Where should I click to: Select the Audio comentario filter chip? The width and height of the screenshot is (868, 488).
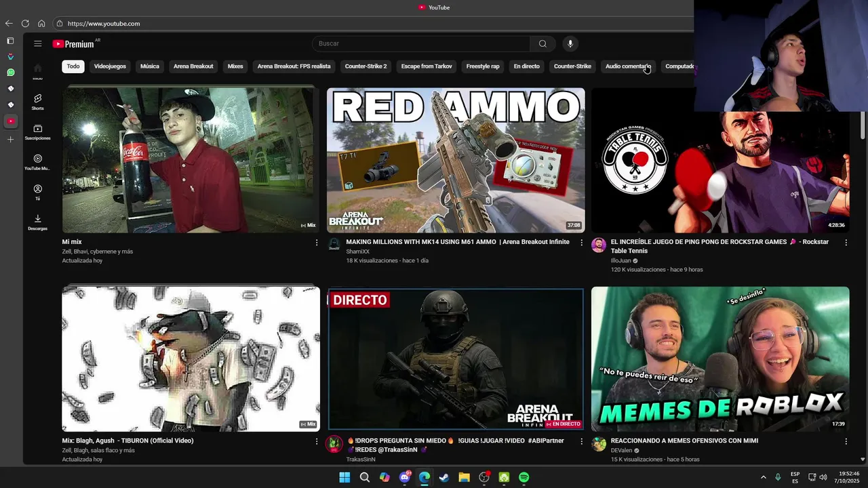(628, 66)
